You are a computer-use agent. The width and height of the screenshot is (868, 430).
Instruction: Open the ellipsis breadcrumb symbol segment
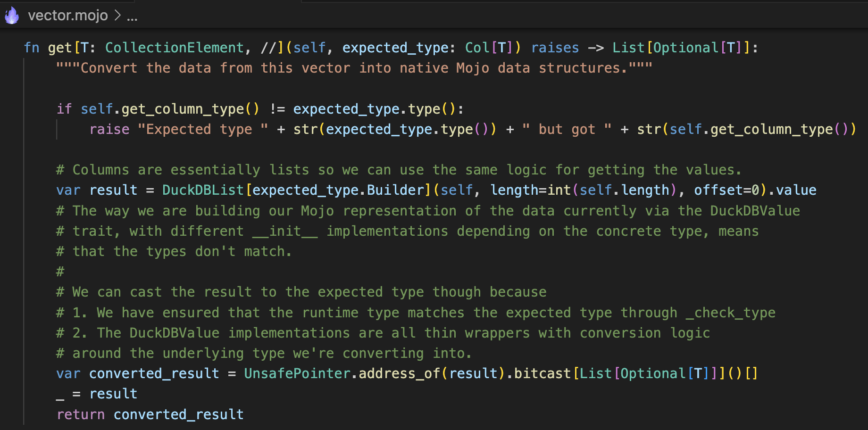pos(132,17)
